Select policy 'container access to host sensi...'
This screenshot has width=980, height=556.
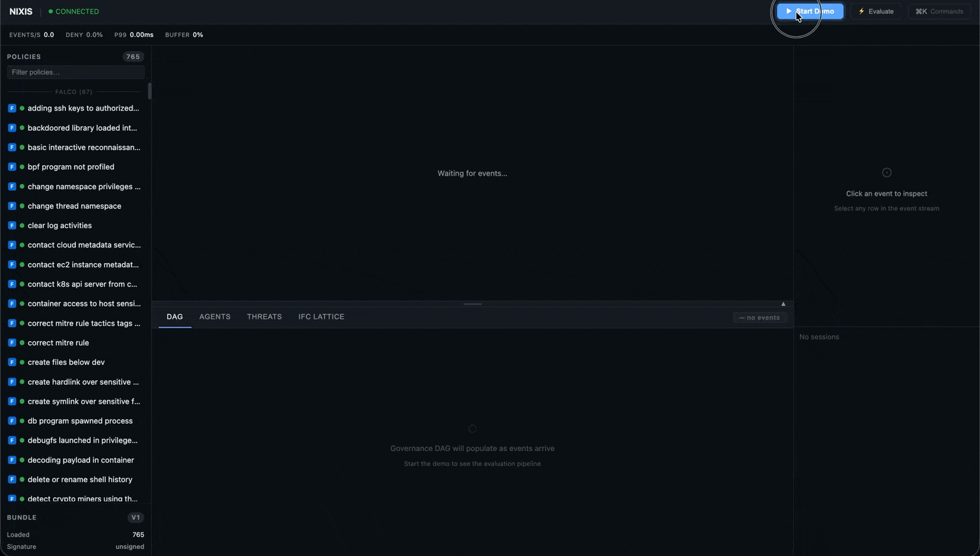[x=76, y=303]
